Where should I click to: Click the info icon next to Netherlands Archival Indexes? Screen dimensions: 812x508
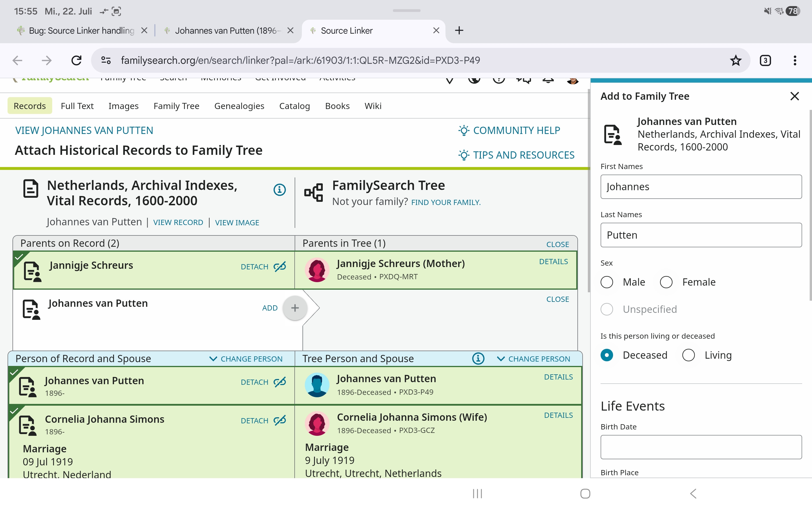click(x=280, y=190)
